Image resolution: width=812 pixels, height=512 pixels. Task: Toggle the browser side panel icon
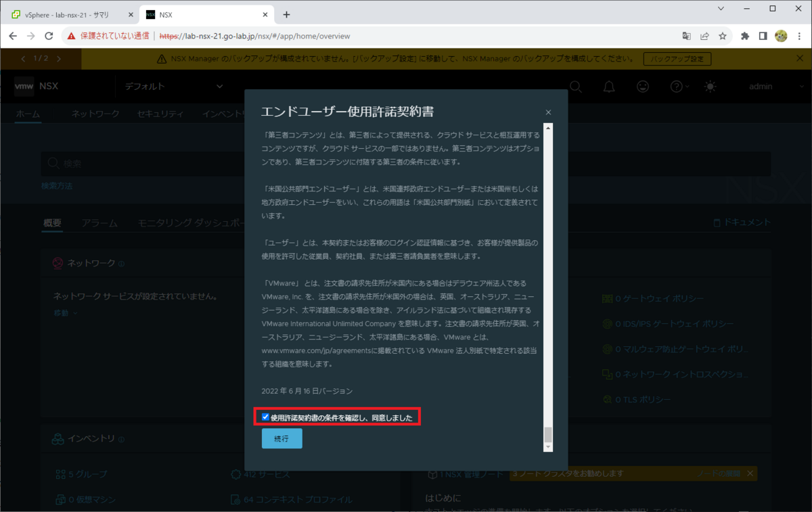[x=763, y=36]
